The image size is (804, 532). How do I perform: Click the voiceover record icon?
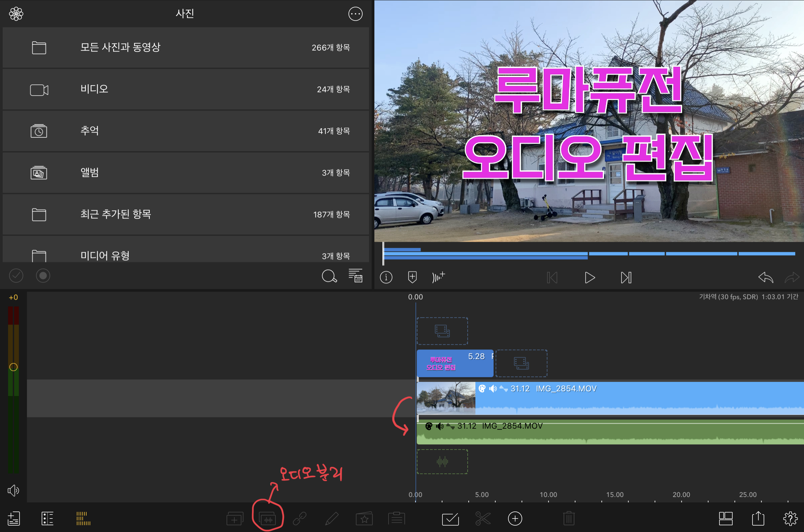(x=438, y=277)
